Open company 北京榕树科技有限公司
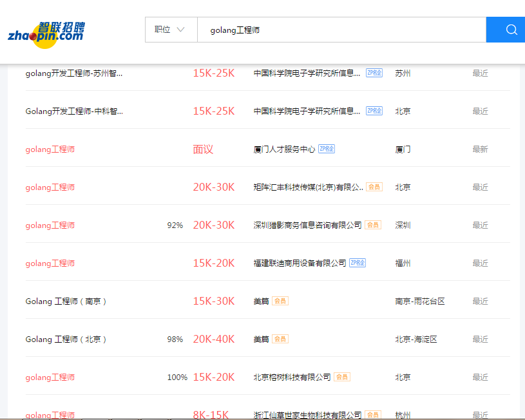The height and width of the screenshot is (420, 525). tap(292, 377)
